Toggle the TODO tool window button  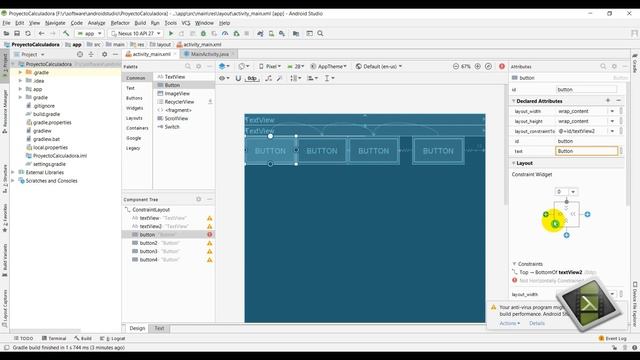[24, 338]
